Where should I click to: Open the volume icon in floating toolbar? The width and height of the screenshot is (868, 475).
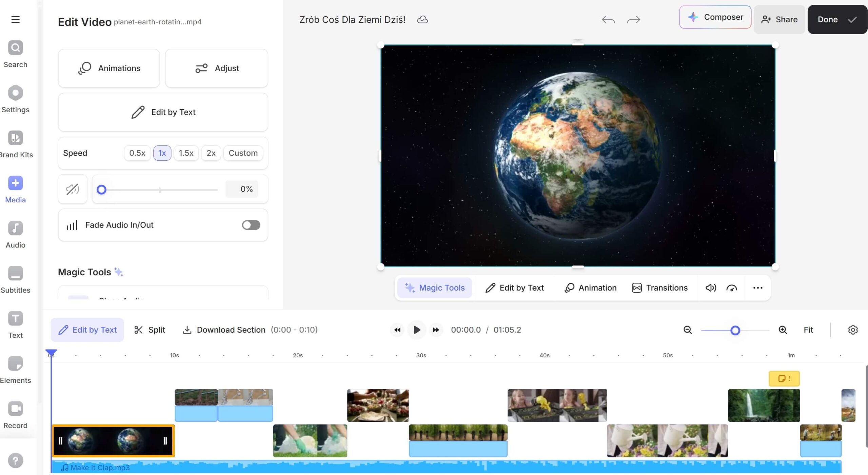tap(711, 288)
